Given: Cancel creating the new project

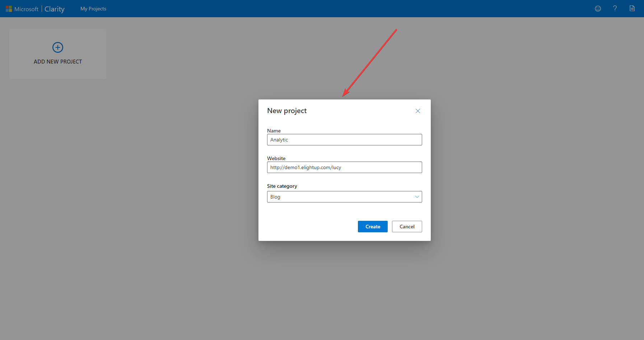Looking at the screenshot, I should (x=407, y=227).
